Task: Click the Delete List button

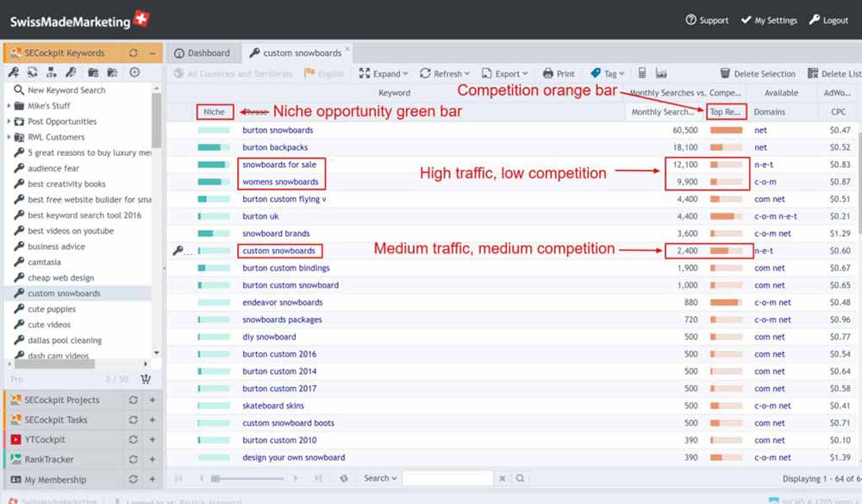Action: click(834, 73)
